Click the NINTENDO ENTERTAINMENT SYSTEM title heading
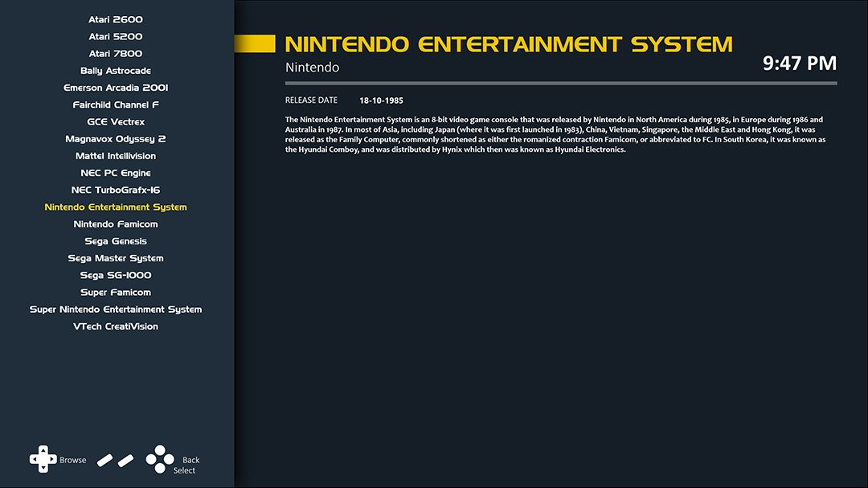This screenshot has width=868, height=488. 509,44
